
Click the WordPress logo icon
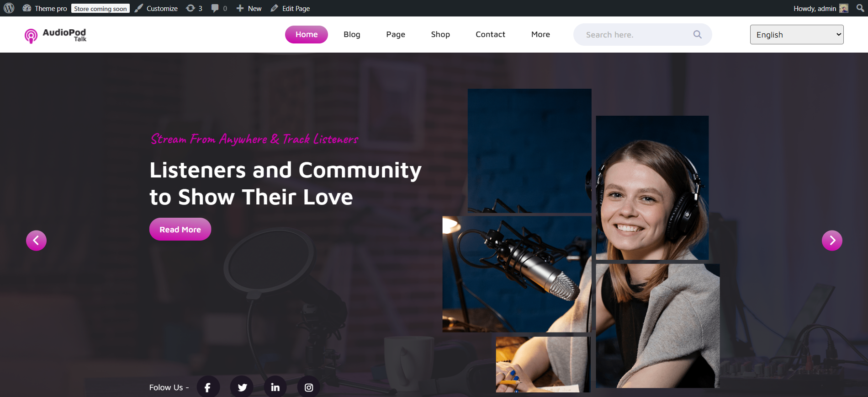[x=9, y=8]
